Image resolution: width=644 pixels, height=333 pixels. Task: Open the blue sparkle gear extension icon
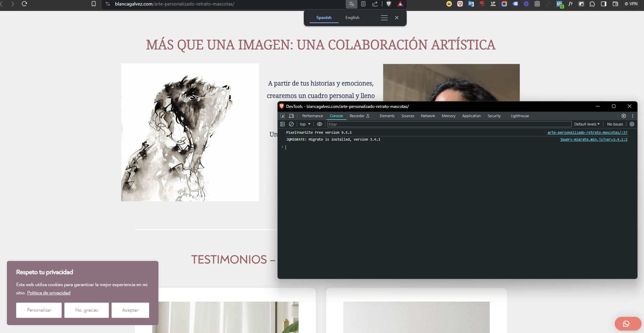point(526,4)
